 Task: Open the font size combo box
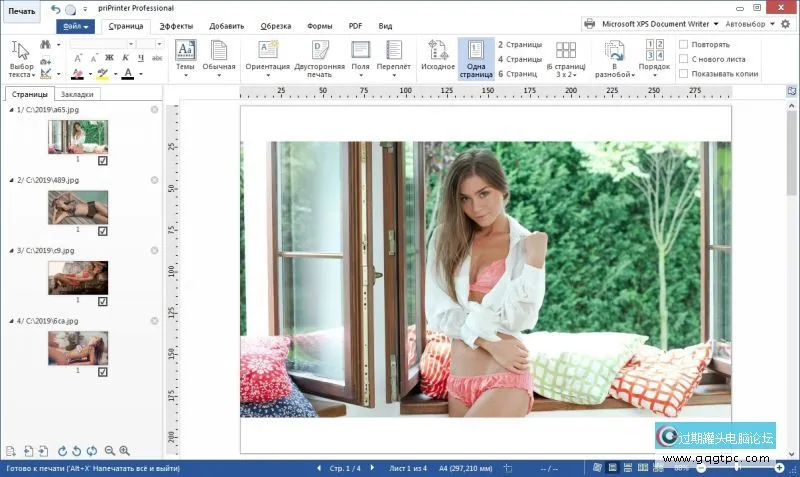point(150,44)
